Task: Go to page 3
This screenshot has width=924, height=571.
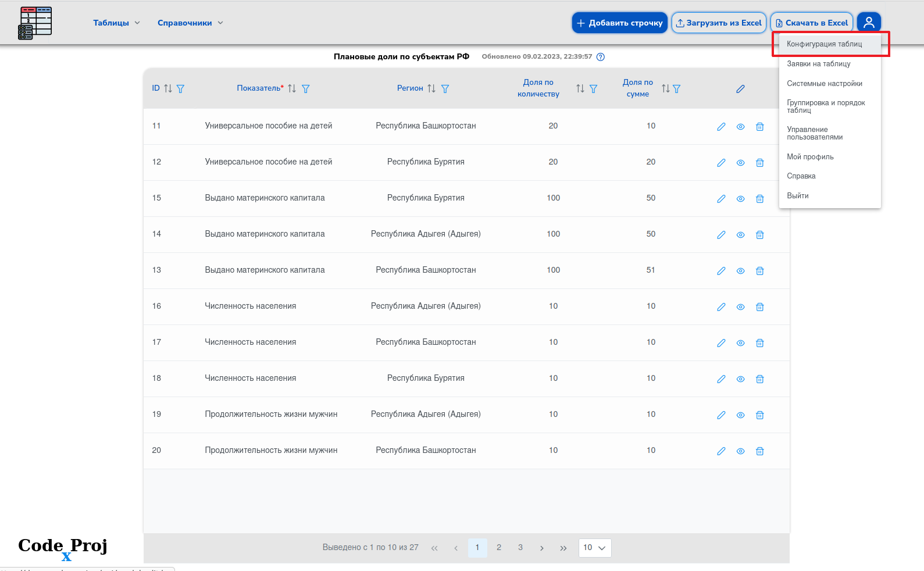Action: 520,548
